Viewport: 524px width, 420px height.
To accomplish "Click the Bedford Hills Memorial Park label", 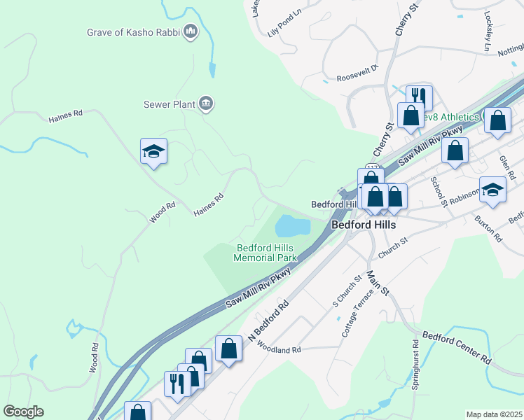I will (x=265, y=253).
